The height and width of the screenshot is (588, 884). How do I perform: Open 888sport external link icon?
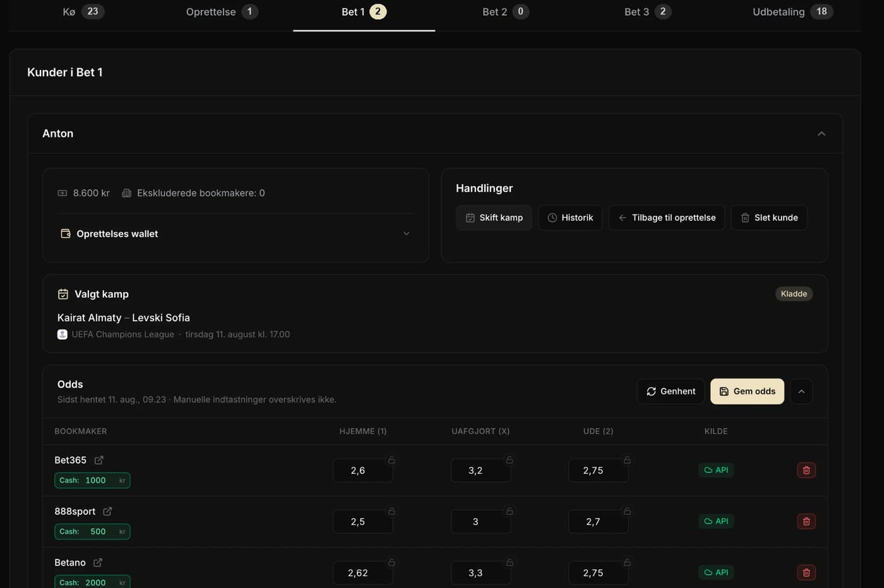point(107,512)
